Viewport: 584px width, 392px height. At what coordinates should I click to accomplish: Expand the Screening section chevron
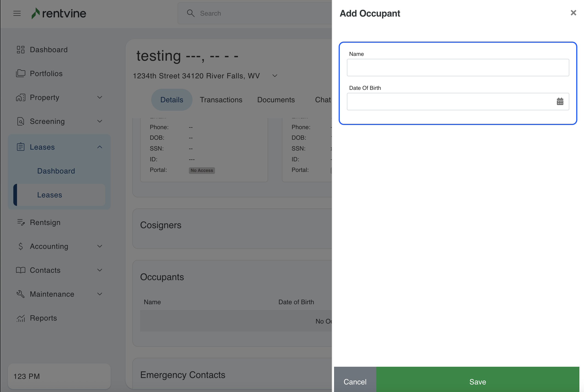(x=100, y=121)
